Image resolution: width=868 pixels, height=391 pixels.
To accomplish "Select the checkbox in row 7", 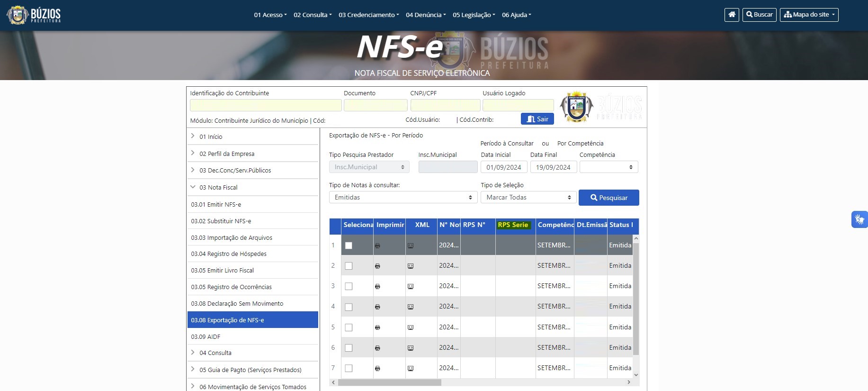I will click(349, 368).
